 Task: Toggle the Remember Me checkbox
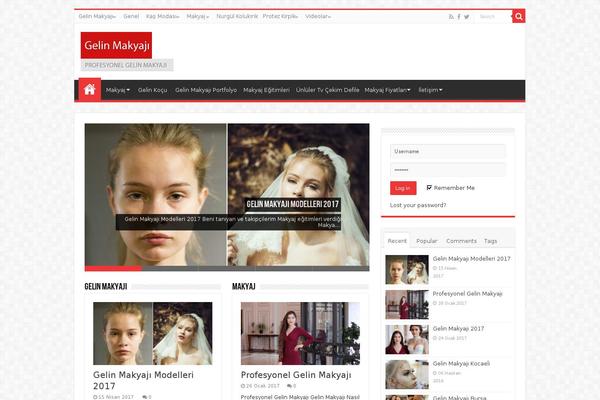click(429, 188)
